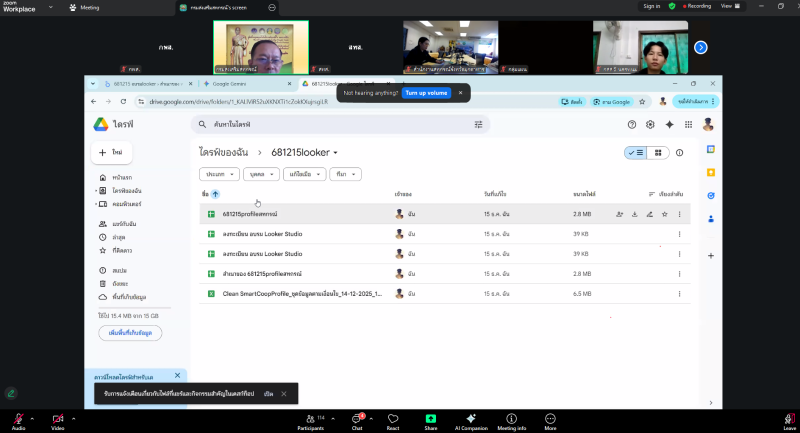Open Zoom Chat panel
The height and width of the screenshot is (433, 800).
pos(357,420)
